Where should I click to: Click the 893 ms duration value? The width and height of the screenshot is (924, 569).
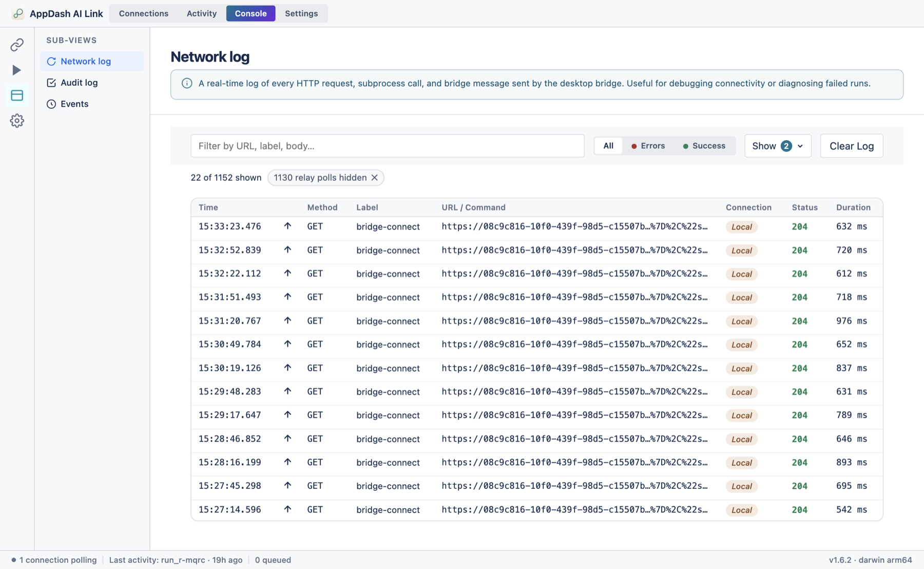(852, 462)
